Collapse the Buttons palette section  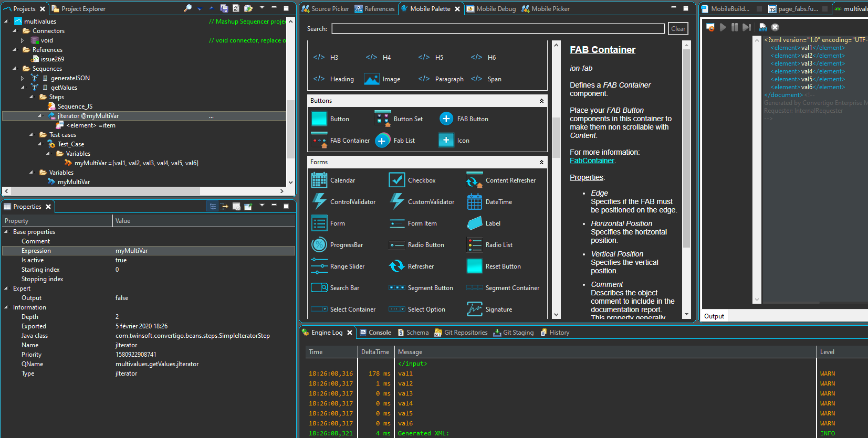541,101
